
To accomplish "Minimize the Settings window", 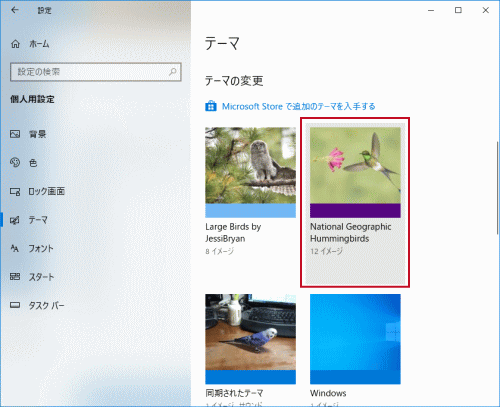I will point(431,10).
